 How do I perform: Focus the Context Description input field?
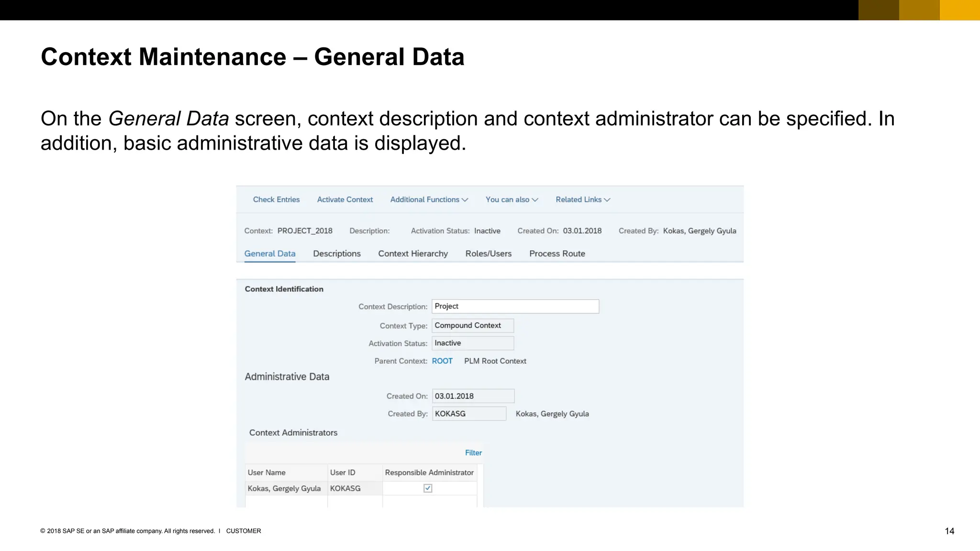[515, 306]
